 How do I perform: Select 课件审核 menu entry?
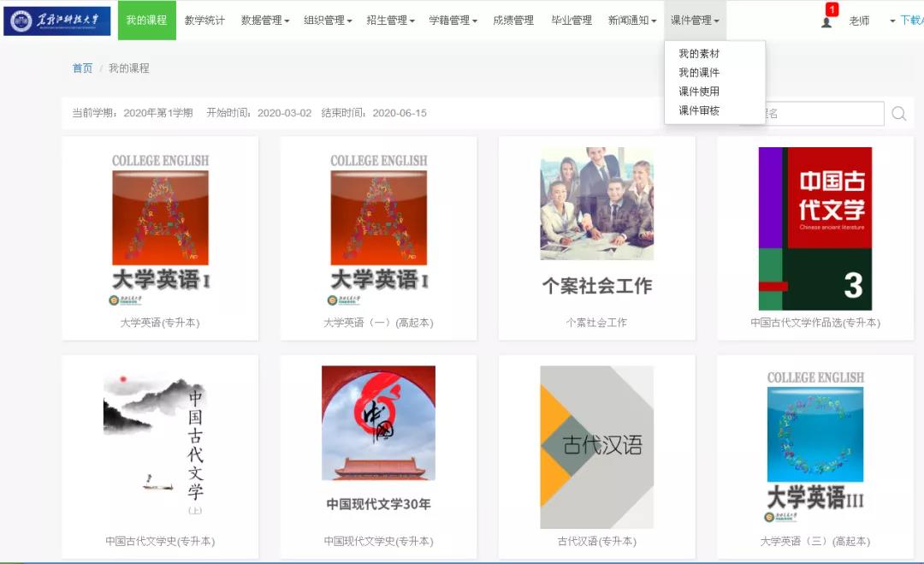pyautogui.click(x=699, y=110)
